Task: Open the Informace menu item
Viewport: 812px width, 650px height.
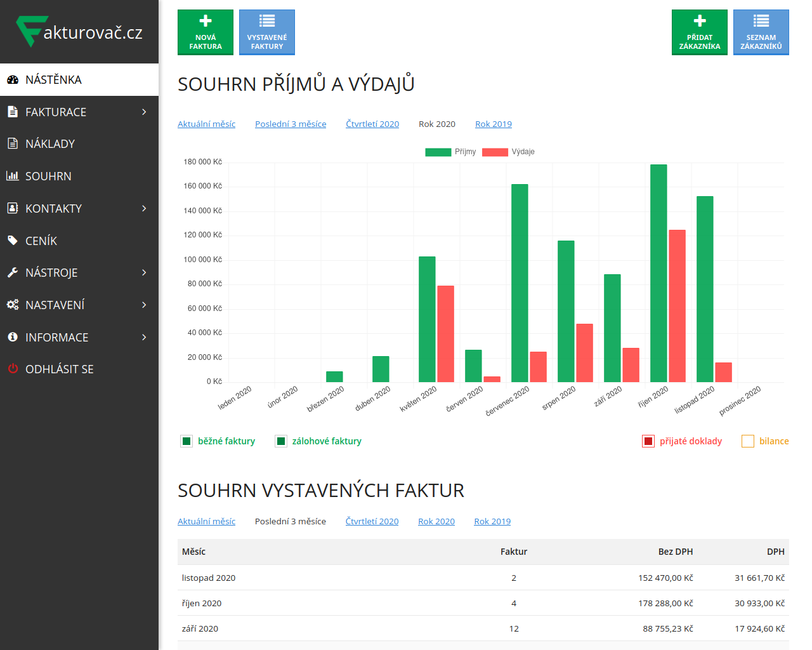Action: [56, 337]
